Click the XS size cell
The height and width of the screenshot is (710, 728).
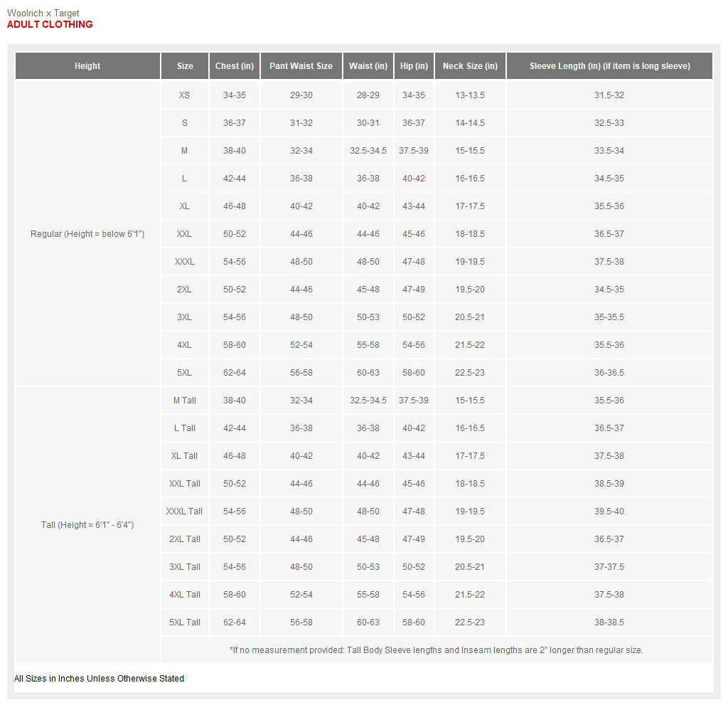185,95
